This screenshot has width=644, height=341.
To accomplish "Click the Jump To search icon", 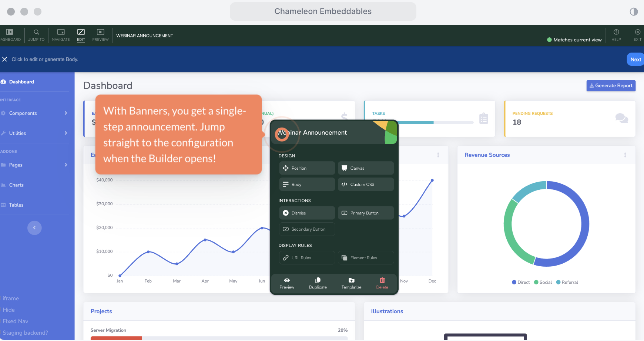I will pos(36,32).
